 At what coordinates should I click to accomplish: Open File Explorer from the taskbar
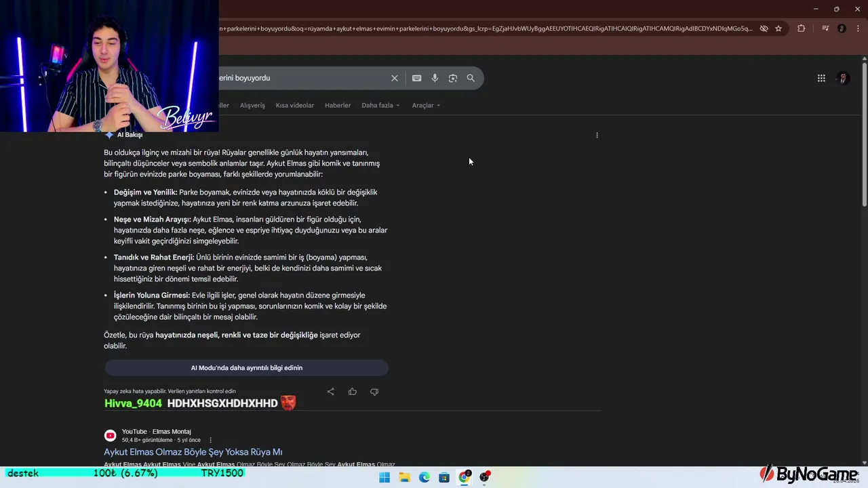coord(404,477)
